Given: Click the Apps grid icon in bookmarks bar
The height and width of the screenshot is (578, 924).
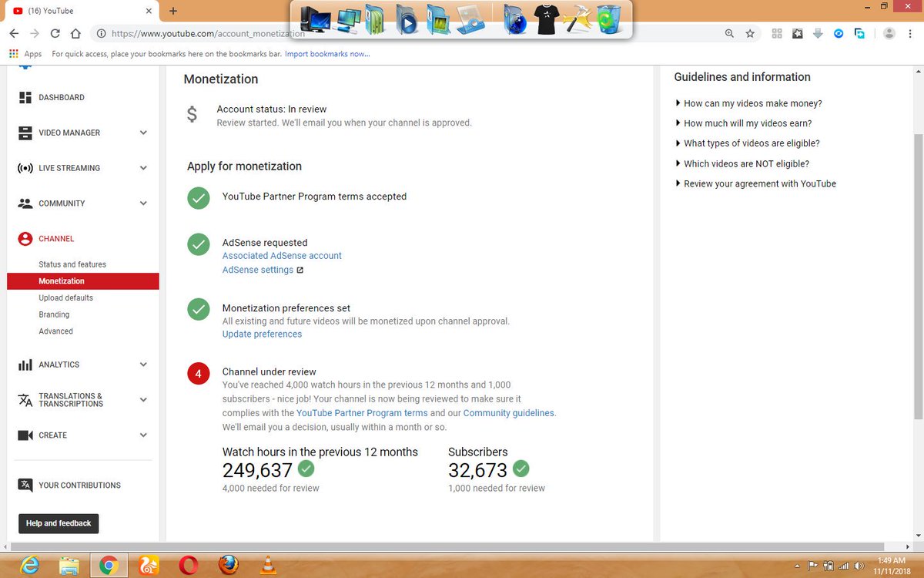Looking at the screenshot, I should tap(13, 54).
